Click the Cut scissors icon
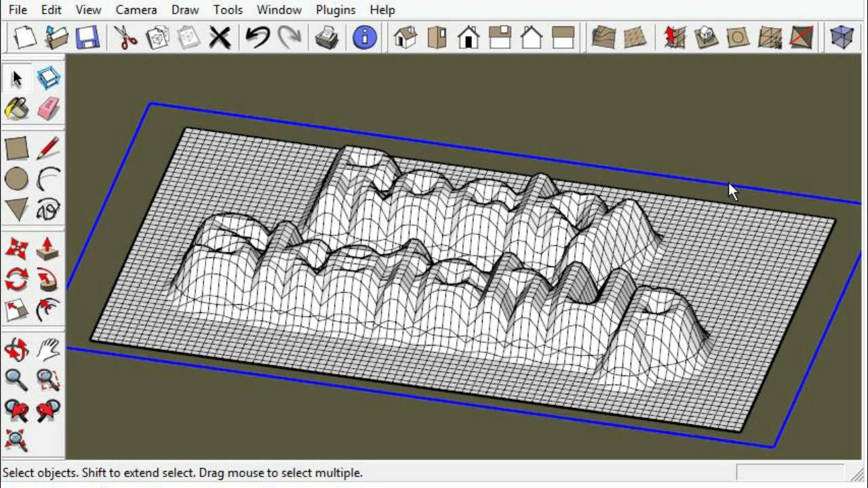Screen dimensions: 868x488 [x=125, y=37]
